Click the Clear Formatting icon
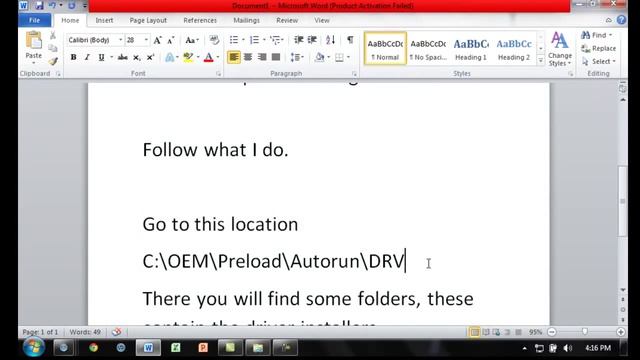Image resolution: width=640 pixels, height=360 pixels. coord(214,40)
